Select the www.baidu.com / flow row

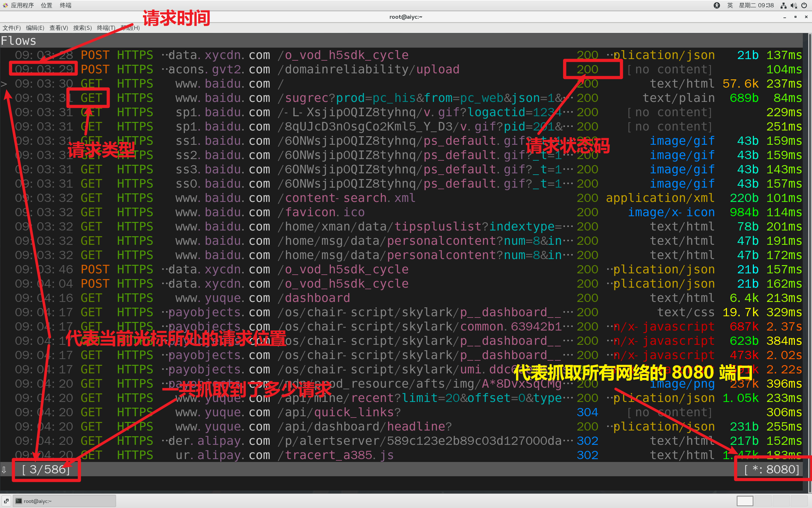(x=401, y=84)
